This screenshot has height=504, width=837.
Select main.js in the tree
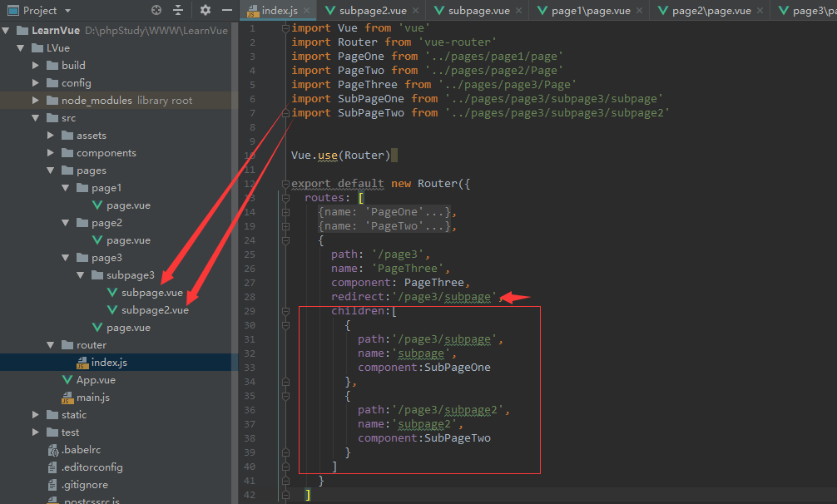point(93,398)
